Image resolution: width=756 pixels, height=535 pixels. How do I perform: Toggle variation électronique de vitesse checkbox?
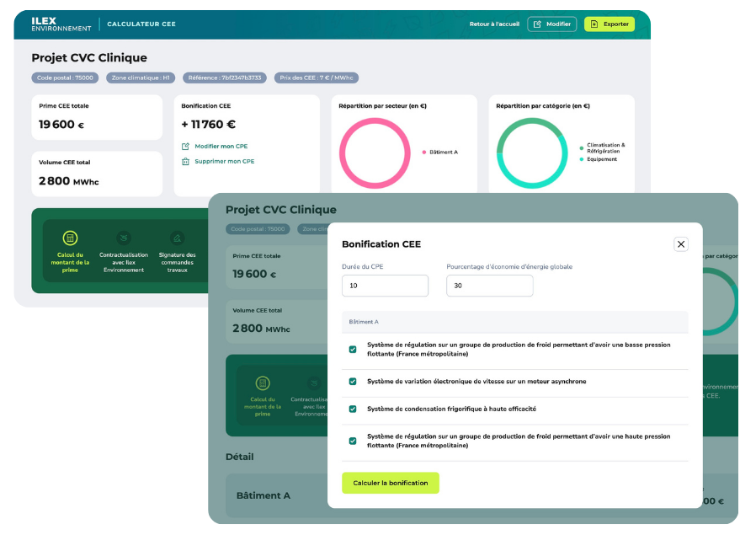353,382
